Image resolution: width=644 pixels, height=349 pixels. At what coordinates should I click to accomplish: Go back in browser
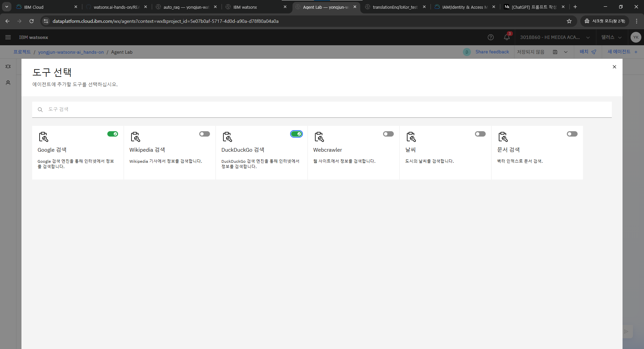7,21
